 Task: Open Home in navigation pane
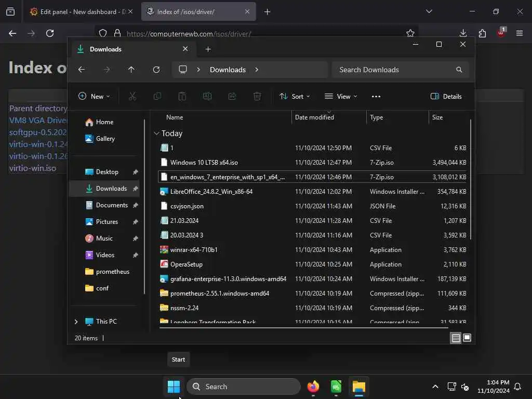point(105,122)
